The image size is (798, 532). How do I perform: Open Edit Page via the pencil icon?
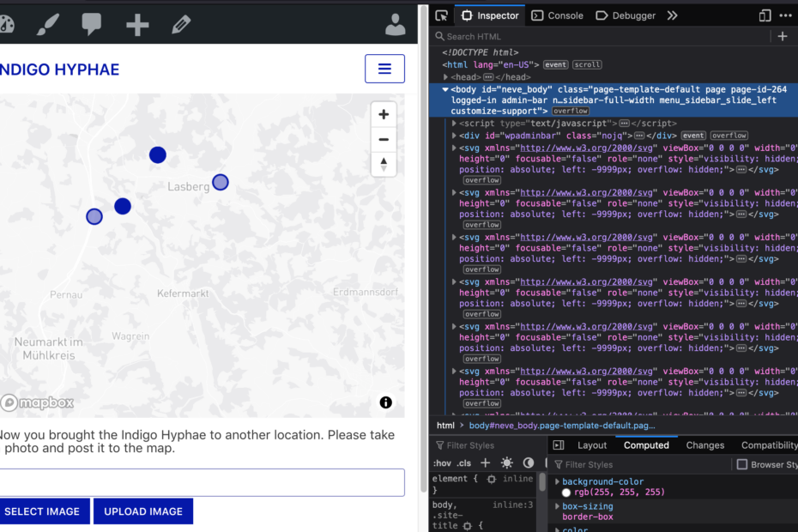181,24
